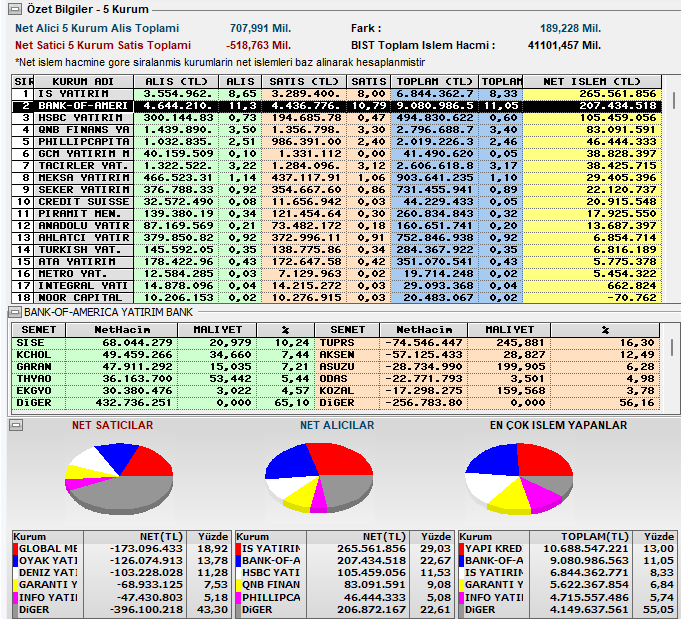
Task: Click the TUPRS sold stock row
Action: click(x=487, y=343)
